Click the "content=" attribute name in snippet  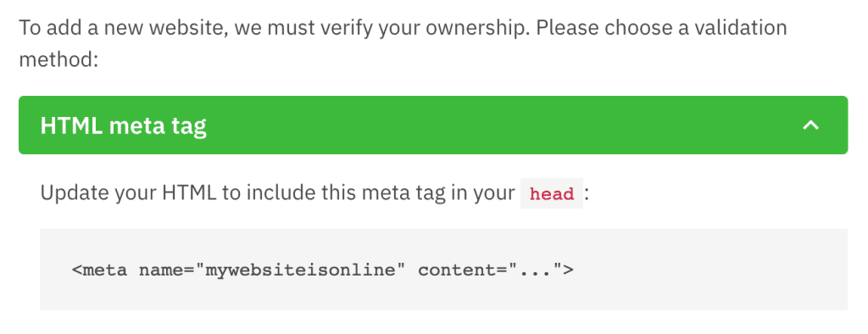coord(463,270)
